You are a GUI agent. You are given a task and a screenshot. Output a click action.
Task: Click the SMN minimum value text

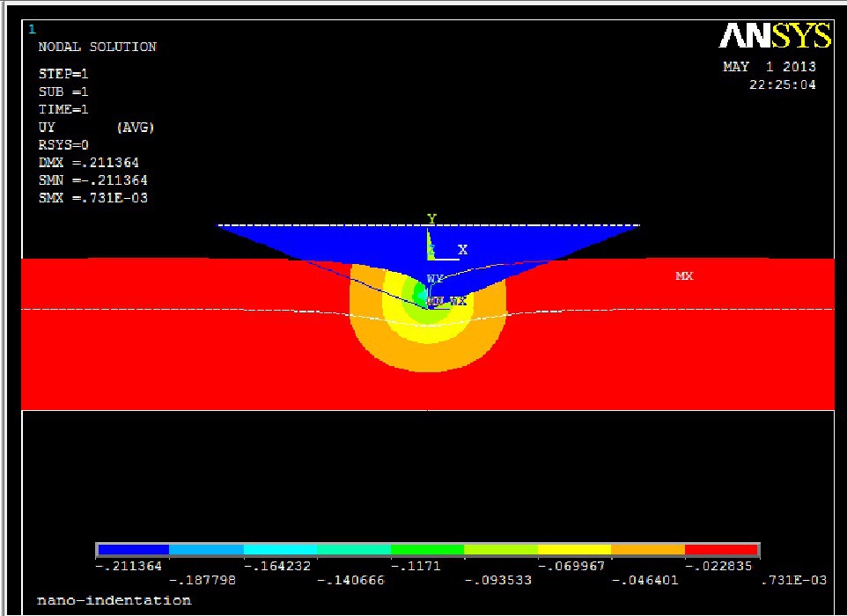pyautogui.click(x=92, y=180)
